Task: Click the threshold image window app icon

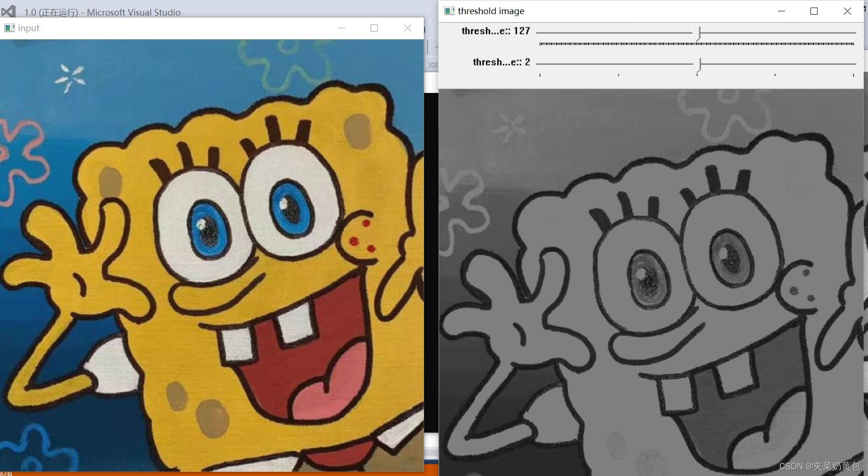Action: click(449, 11)
